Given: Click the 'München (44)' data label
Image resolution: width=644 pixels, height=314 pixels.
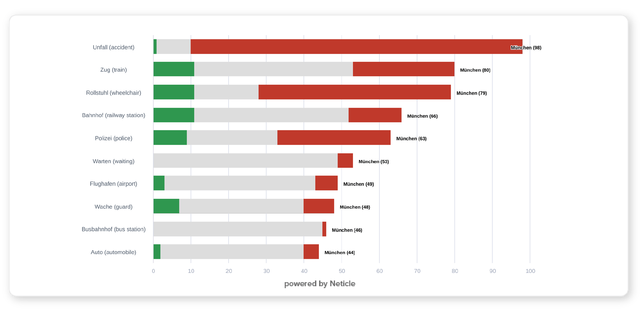Looking at the screenshot, I should (340, 253).
